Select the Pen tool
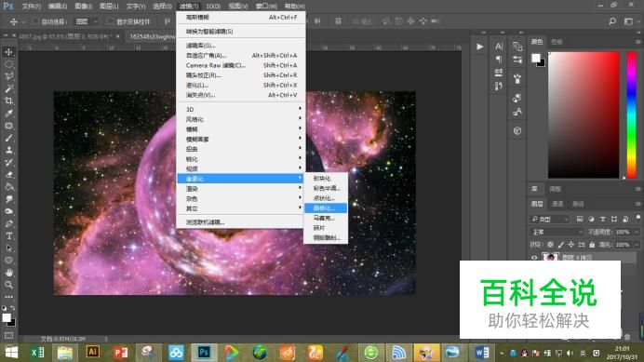The image size is (644, 362). point(8,224)
